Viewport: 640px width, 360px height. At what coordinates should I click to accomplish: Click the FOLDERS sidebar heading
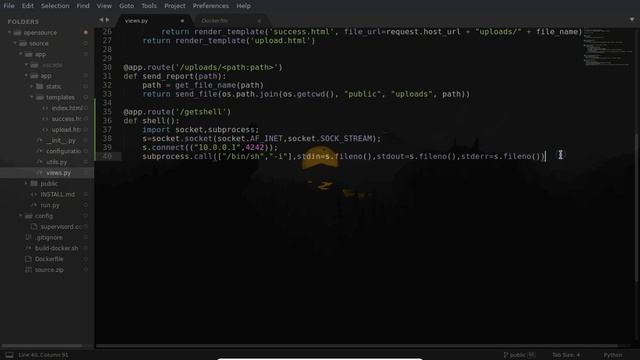(23, 22)
